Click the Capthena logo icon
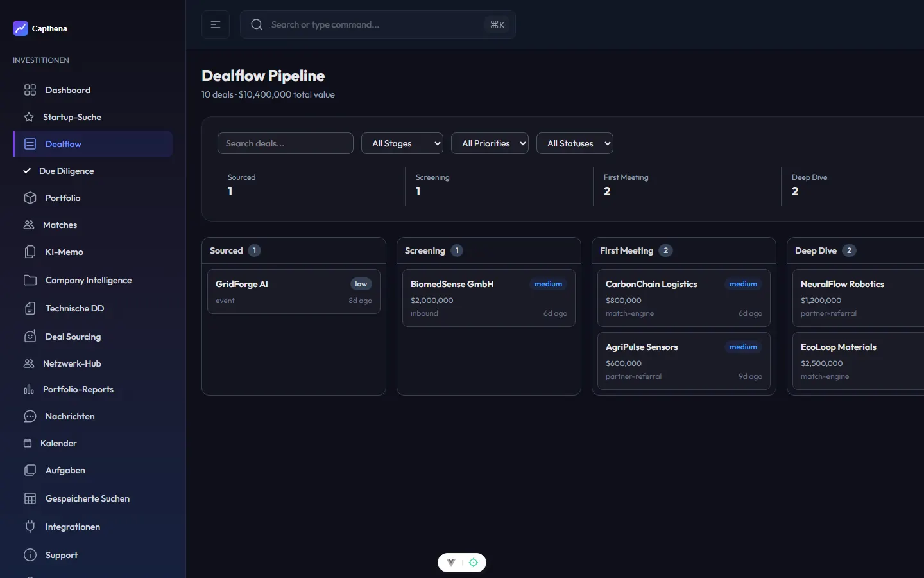The image size is (924, 578). click(21, 28)
